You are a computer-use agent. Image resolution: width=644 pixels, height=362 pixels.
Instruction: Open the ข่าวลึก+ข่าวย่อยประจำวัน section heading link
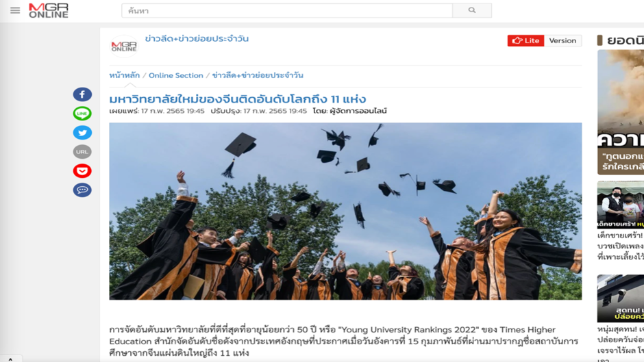[197, 39]
